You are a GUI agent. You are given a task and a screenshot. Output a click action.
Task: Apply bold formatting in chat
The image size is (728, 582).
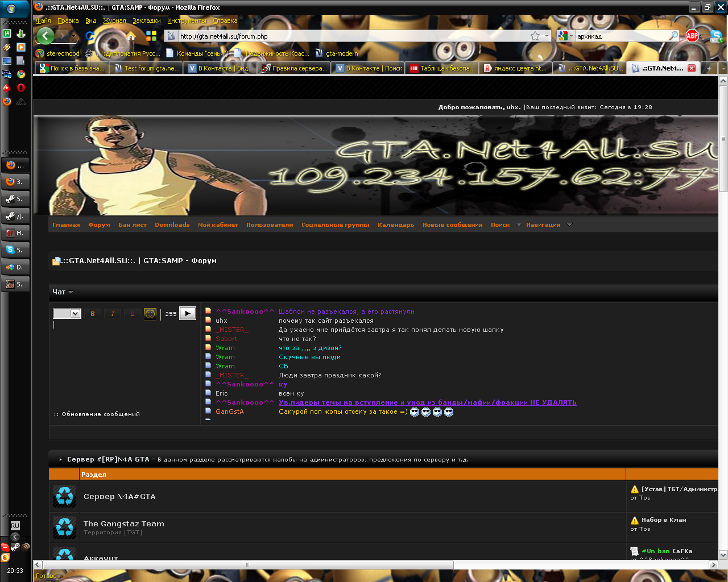click(x=93, y=314)
